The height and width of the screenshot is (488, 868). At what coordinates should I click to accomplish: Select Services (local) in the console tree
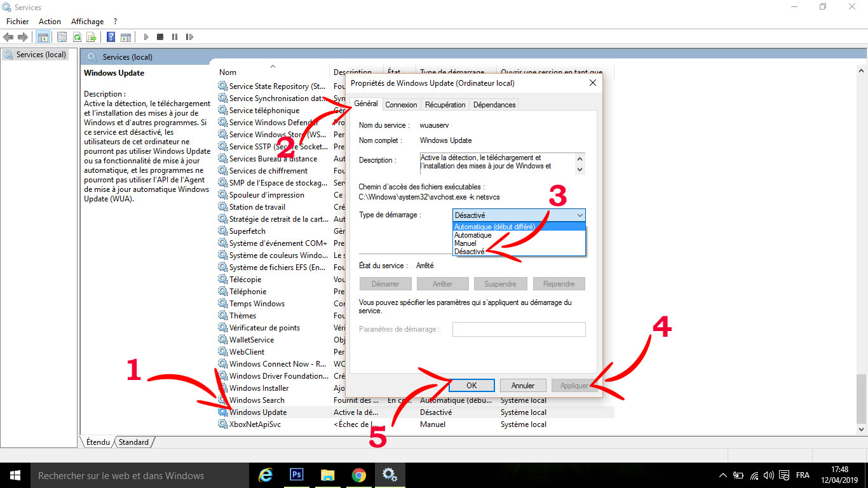(35, 55)
